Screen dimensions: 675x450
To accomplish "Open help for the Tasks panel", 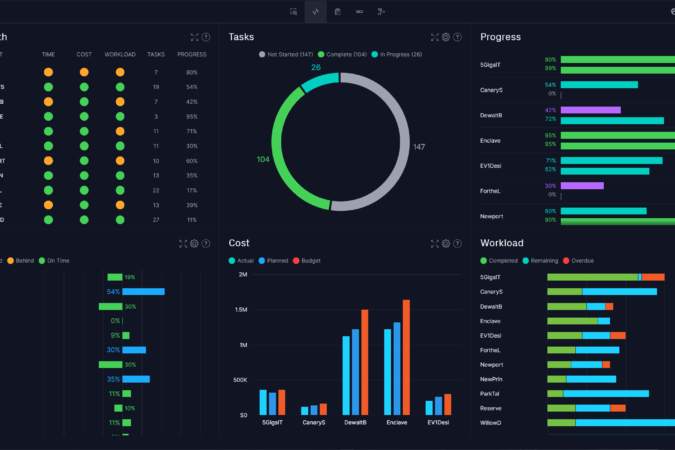I will point(458,37).
